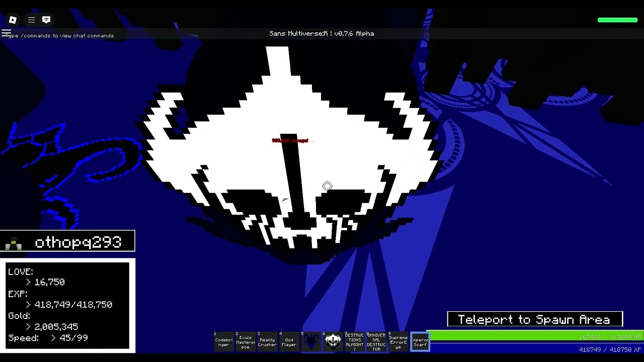Click the LOVE value 16,750
The width and height of the screenshot is (644, 362).
click(49, 282)
